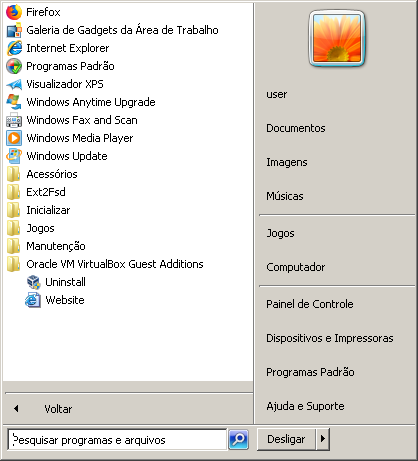418x461 pixels.
Task: Expand the Acessórios folder
Action: click(42, 174)
